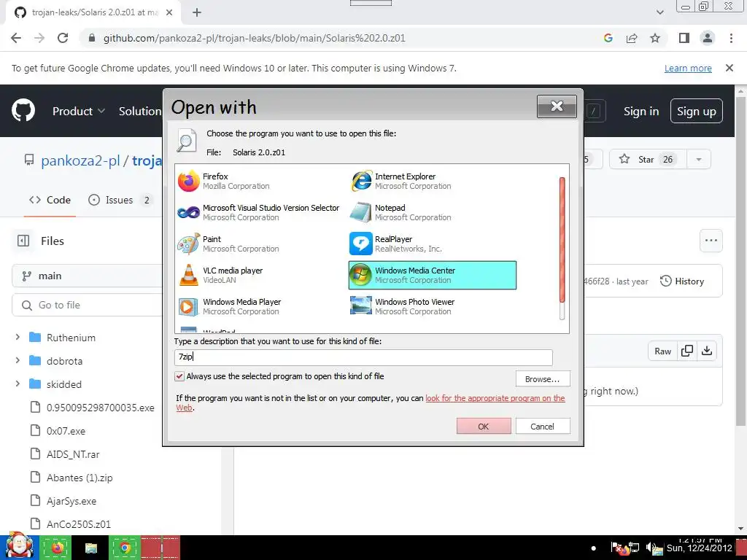Switch to the Issues tab
The width and height of the screenshot is (747, 560).
point(120,200)
